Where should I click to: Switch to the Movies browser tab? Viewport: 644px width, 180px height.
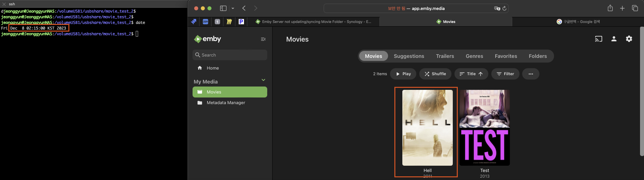446,22
